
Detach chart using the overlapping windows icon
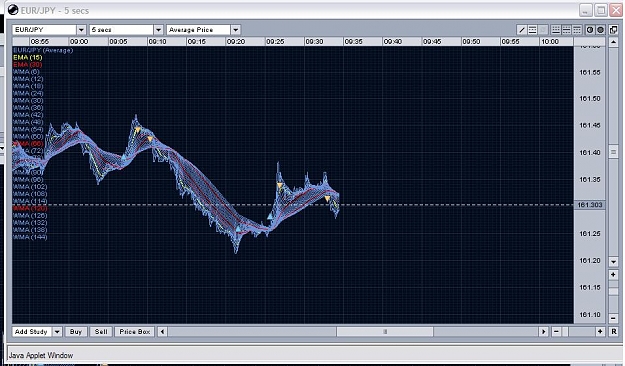tap(613, 30)
